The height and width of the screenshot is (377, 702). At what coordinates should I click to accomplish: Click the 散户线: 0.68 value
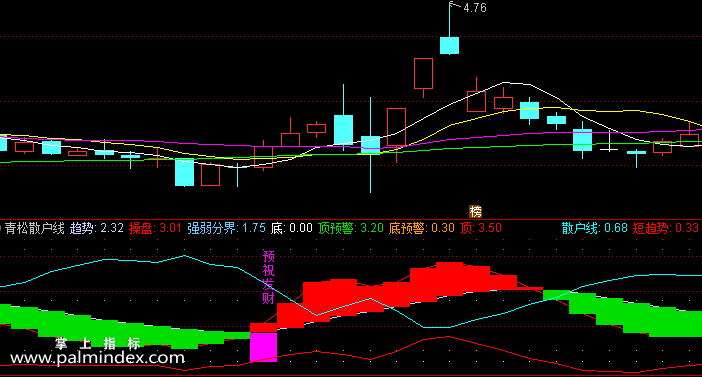(595, 228)
